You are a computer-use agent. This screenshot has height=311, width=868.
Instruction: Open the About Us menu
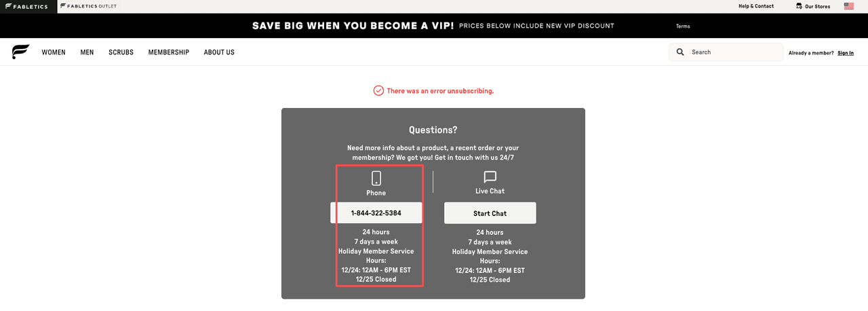coord(219,52)
